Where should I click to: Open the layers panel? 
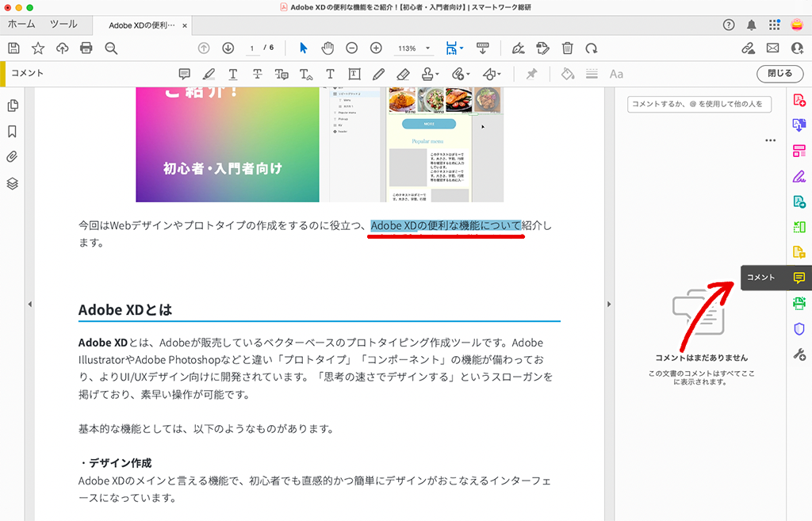tap(13, 183)
